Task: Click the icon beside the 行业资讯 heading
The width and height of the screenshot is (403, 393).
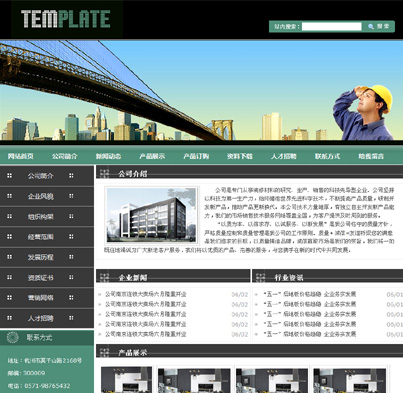Action: click(x=260, y=277)
